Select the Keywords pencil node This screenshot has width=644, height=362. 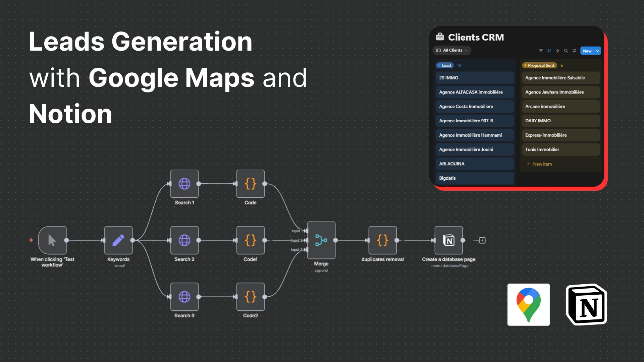[x=118, y=240]
